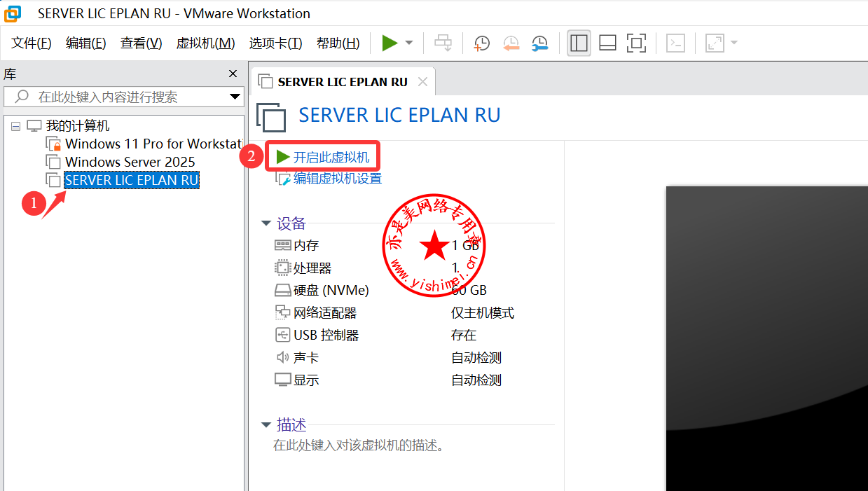868x491 pixels.
Task: Close the library panel
Action: point(233,74)
